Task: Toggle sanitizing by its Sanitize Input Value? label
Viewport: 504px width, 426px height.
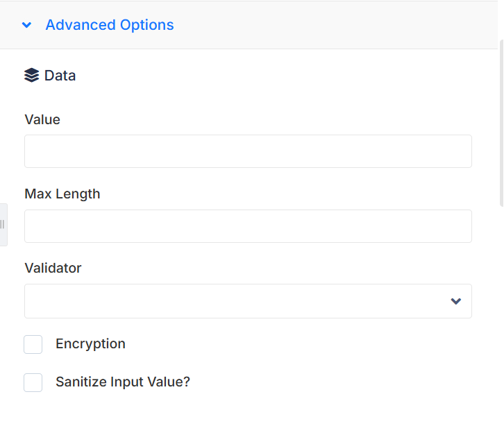Action: tap(123, 382)
